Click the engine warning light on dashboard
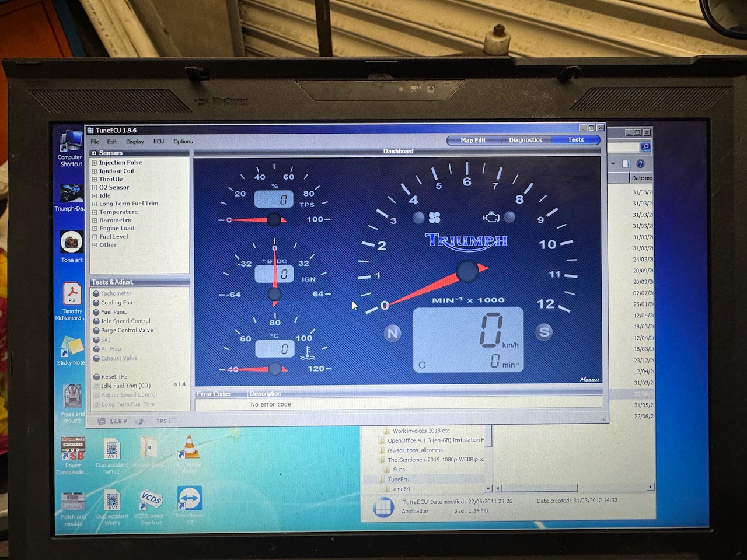Viewport: 747px width, 560px height. (x=491, y=218)
